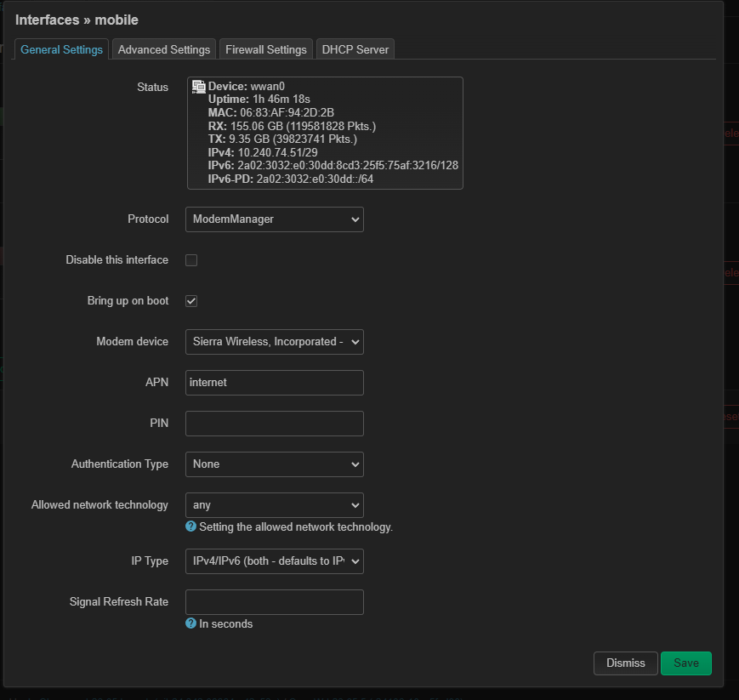Select the DHCP Server tab
Screen dimensions: 739x700
(355, 48)
